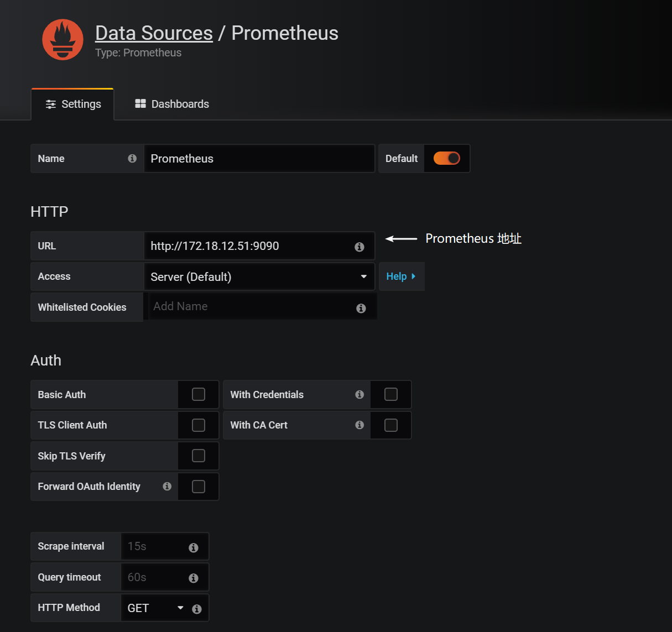Click the With Credentials info icon
The image size is (672, 632).
[x=360, y=395]
